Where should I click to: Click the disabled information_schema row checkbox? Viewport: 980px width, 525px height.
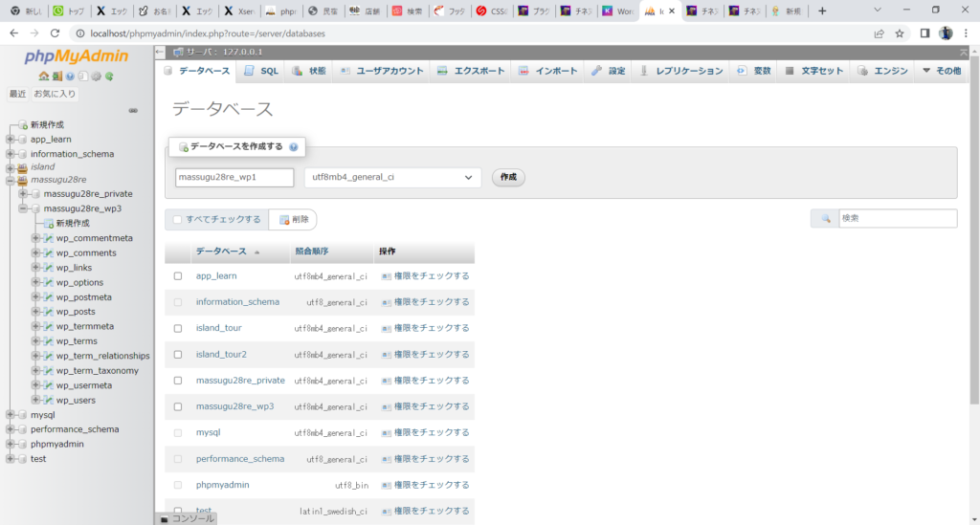pos(178,302)
